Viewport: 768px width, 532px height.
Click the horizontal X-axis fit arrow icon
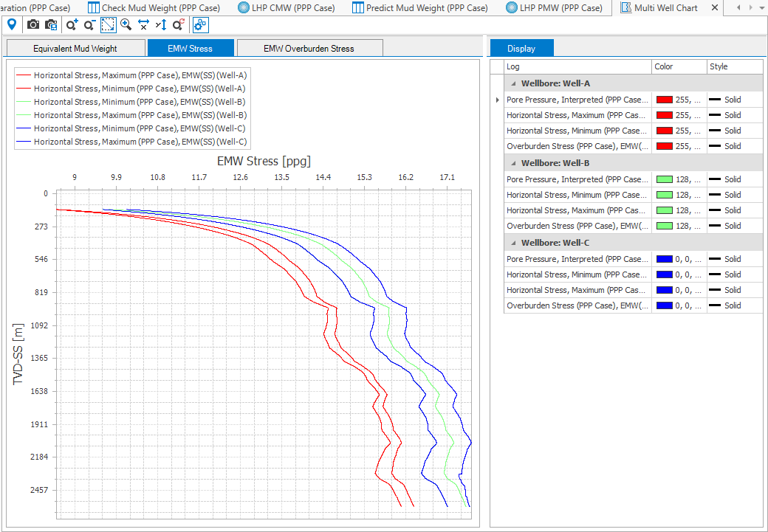143,24
